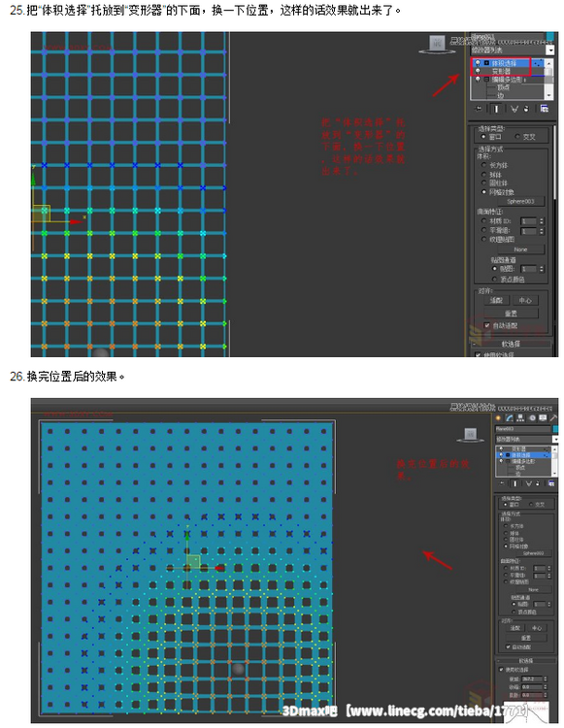Toggle lightbulb of 体积选择 modifier in step 25
564x728 pixels.
pos(478,63)
